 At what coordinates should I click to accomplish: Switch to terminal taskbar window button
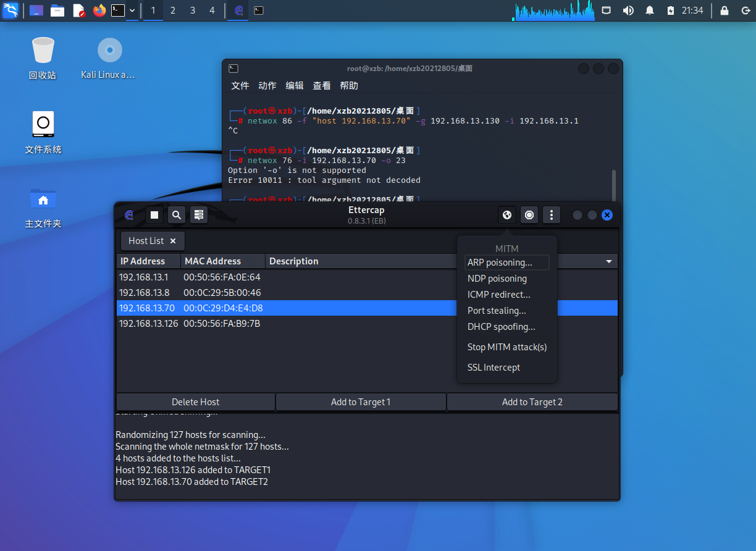(x=259, y=11)
